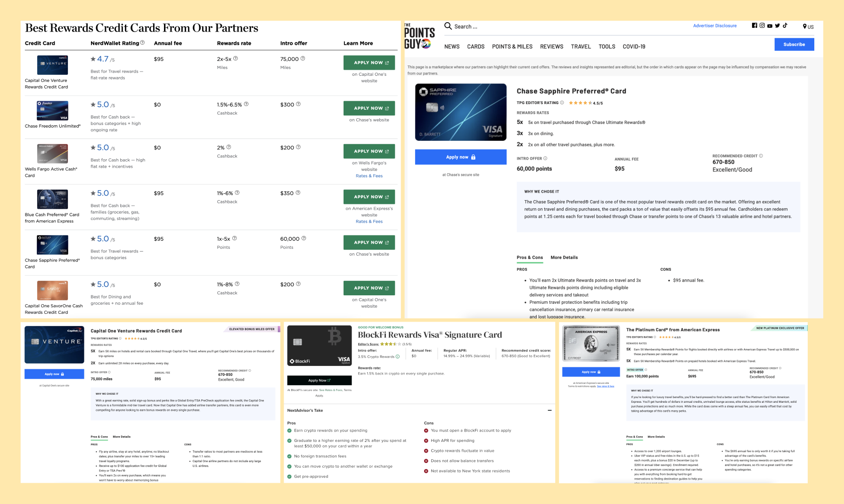
Task: Click black Apply Now button for BlockFi card
Action: 319,380
